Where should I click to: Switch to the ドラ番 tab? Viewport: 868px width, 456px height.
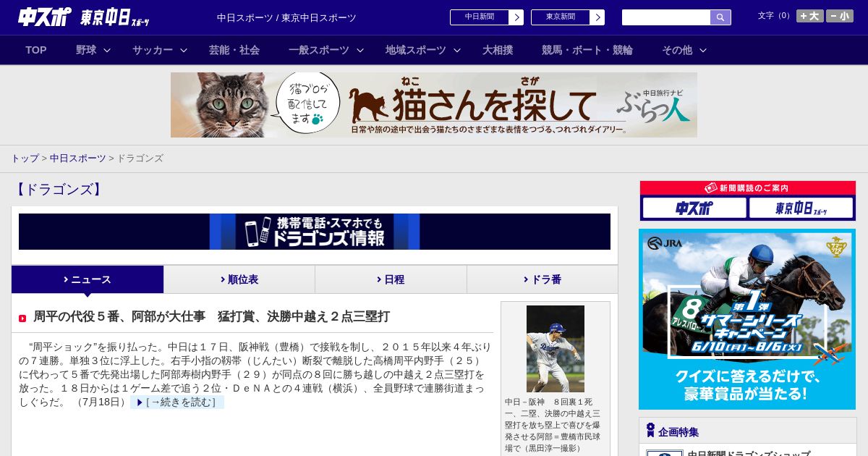pyautogui.click(x=542, y=279)
